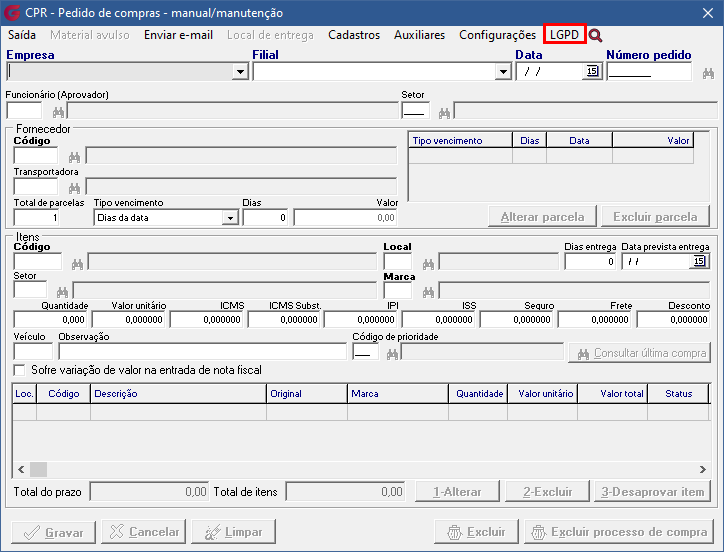Click the Frete input field
Viewport: 724px width, 552px height.
595,319
